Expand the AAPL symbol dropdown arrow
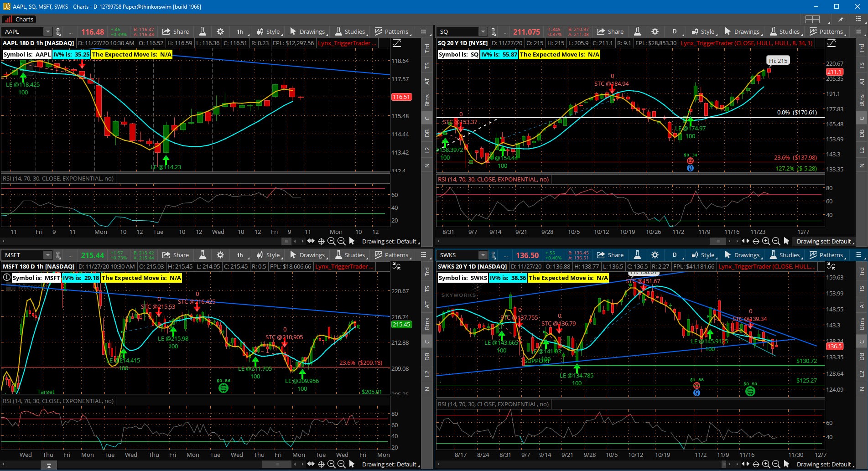This screenshot has width=868, height=471. [x=48, y=31]
